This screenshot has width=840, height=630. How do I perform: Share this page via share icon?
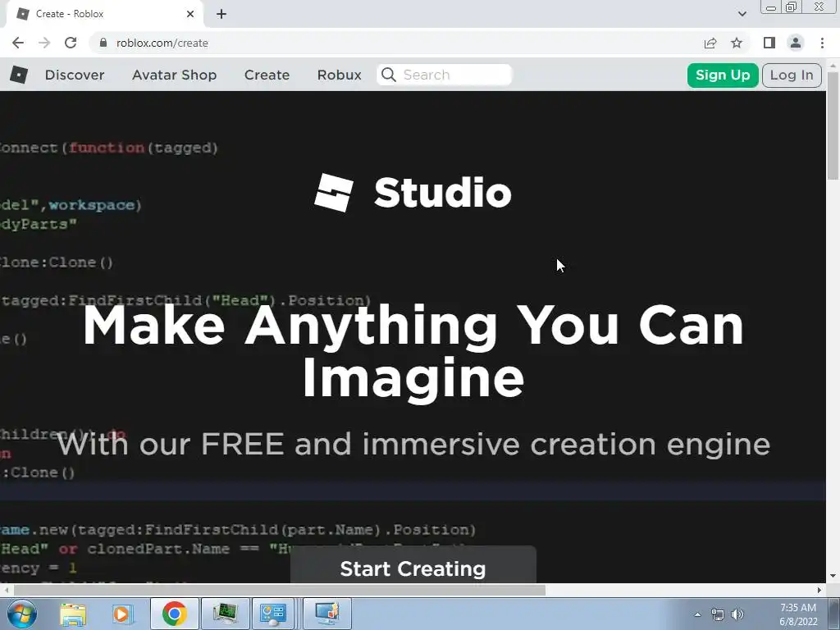(x=710, y=43)
